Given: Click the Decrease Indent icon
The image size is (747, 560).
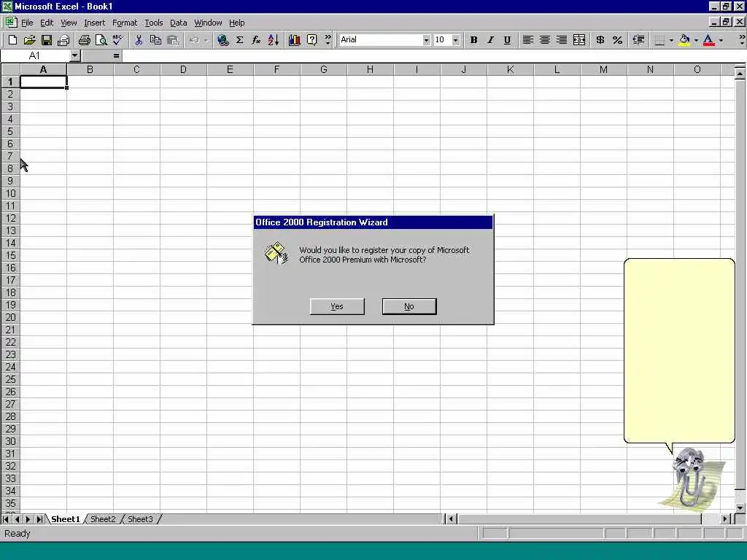Looking at the screenshot, I should coord(638,40).
